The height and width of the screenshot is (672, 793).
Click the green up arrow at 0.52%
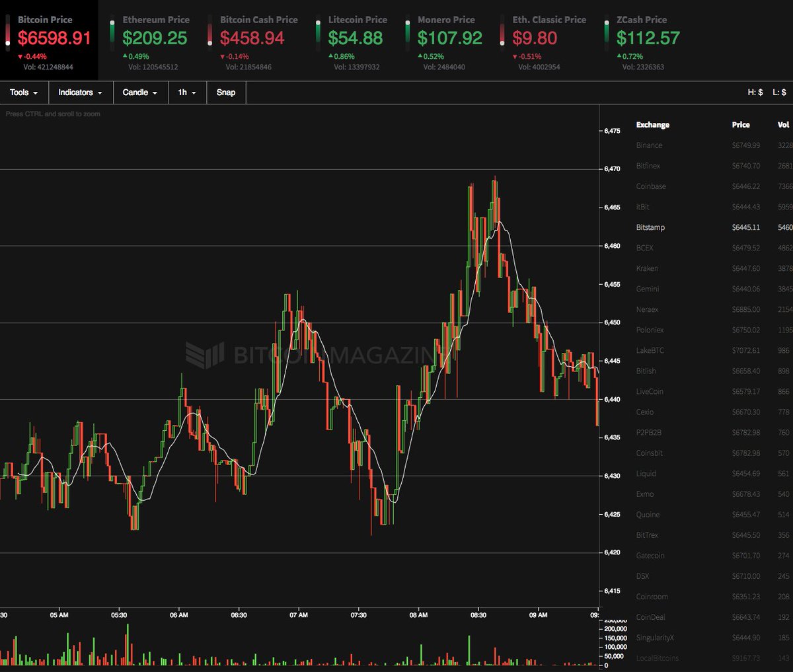click(420, 57)
